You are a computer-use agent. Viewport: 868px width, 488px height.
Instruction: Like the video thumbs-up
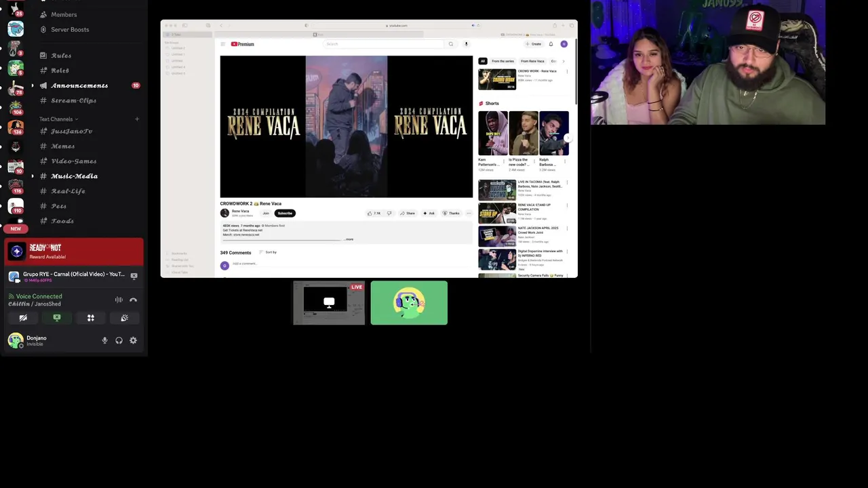(374, 213)
